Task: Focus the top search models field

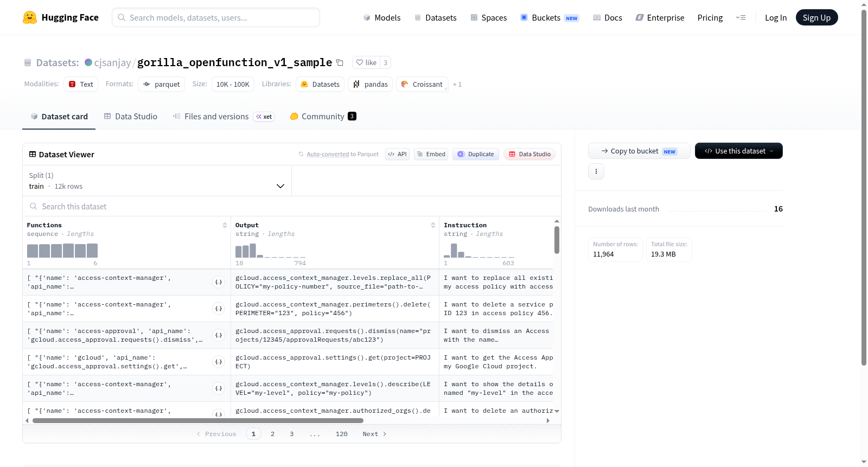Action: (x=216, y=17)
